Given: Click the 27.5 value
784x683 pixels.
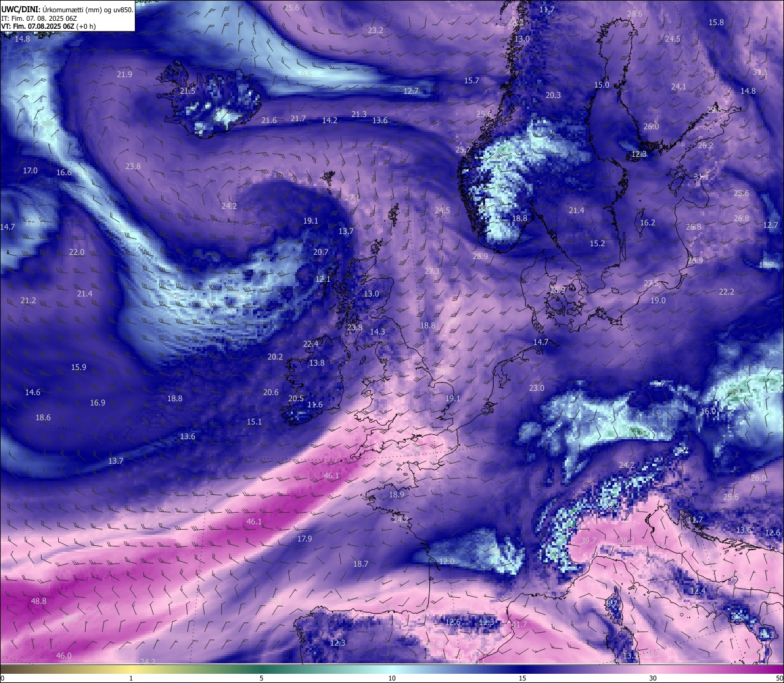Looking at the screenshot, I should point(651,284).
